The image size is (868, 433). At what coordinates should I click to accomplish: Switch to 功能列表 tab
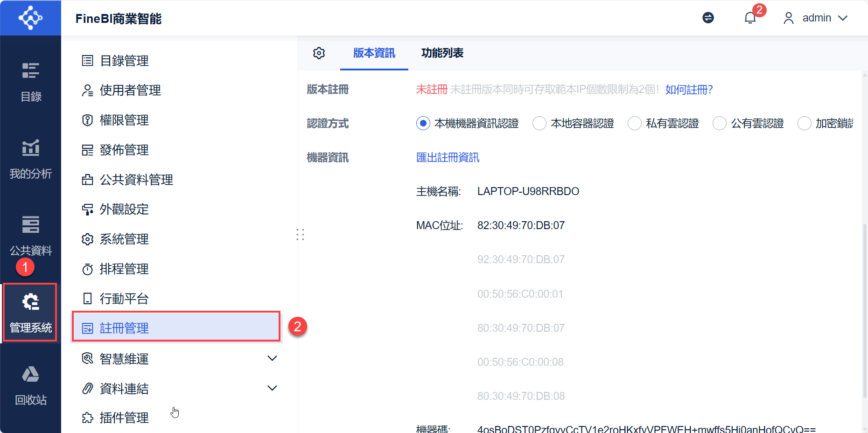coord(442,53)
